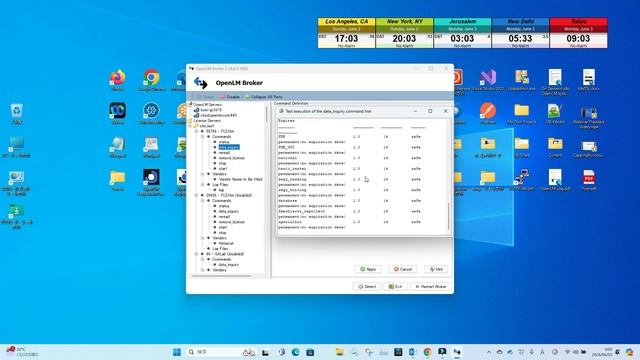The height and width of the screenshot is (360, 640).
Task: Click the New York, NY world clock
Action: 404,33
